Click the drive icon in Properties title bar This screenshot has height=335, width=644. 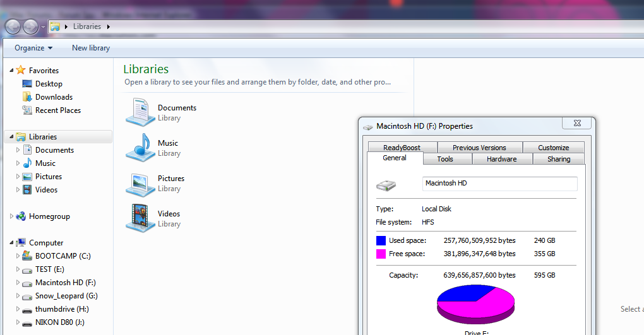tap(368, 127)
